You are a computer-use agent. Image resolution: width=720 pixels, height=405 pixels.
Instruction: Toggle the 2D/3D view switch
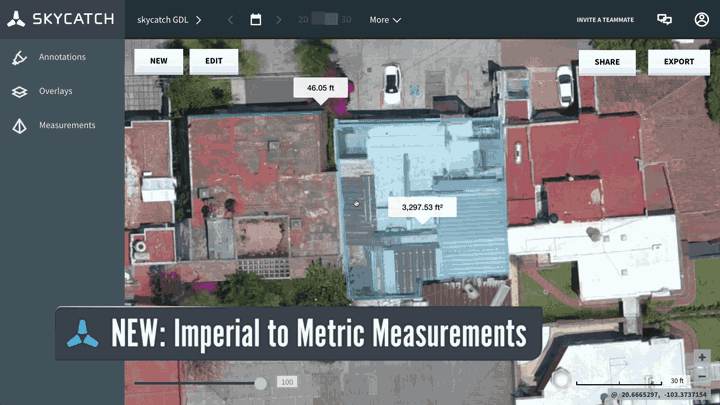325,19
